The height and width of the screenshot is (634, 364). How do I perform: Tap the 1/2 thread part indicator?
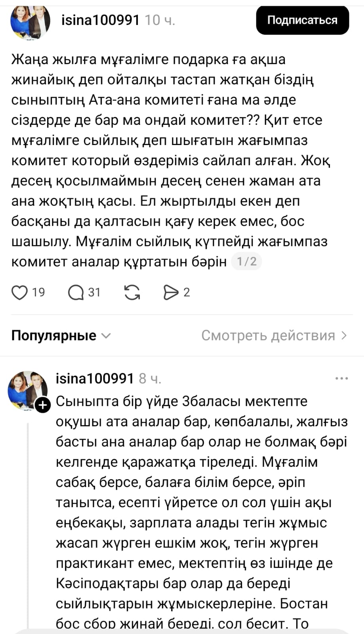(x=246, y=262)
